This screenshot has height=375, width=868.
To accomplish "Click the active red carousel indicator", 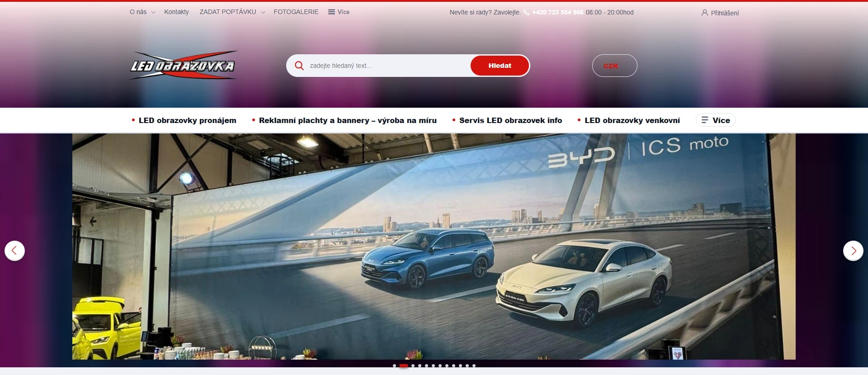I will (404, 366).
